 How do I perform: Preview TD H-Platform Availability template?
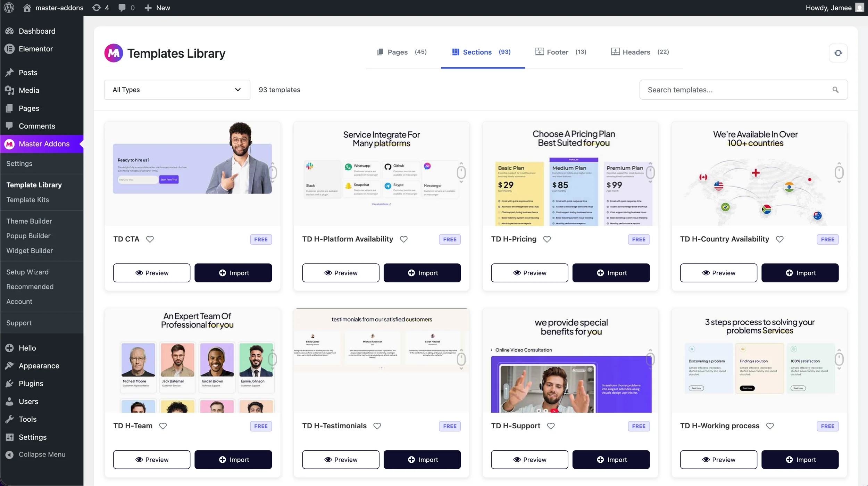point(341,273)
